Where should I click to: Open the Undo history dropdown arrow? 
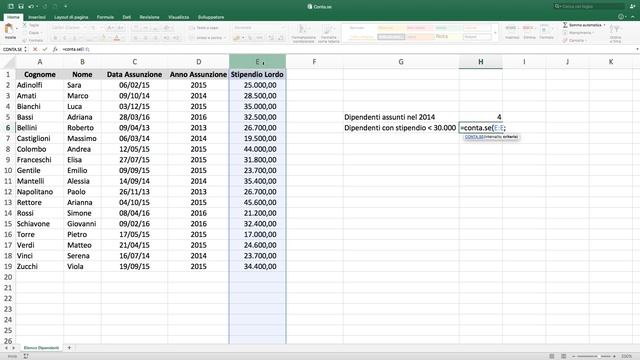click(x=37, y=6)
